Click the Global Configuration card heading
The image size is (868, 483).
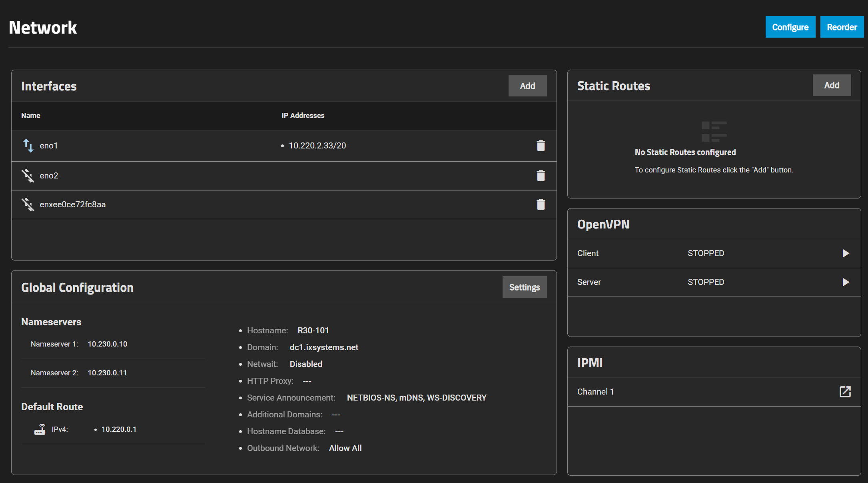[77, 287]
